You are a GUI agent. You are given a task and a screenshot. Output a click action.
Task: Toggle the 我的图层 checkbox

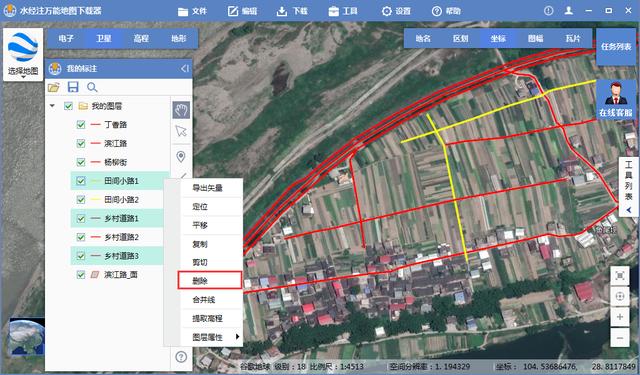[68, 106]
